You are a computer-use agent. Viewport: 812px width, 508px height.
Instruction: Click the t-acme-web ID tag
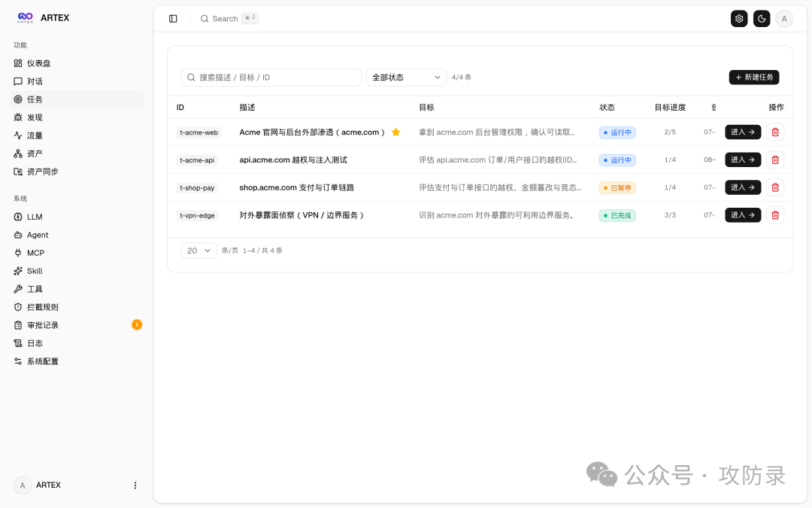point(198,132)
